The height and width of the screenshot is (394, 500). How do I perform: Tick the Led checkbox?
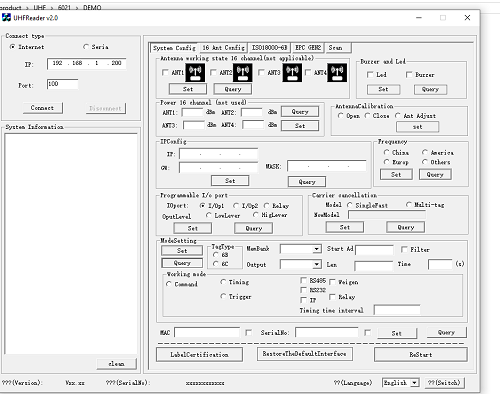point(370,75)
